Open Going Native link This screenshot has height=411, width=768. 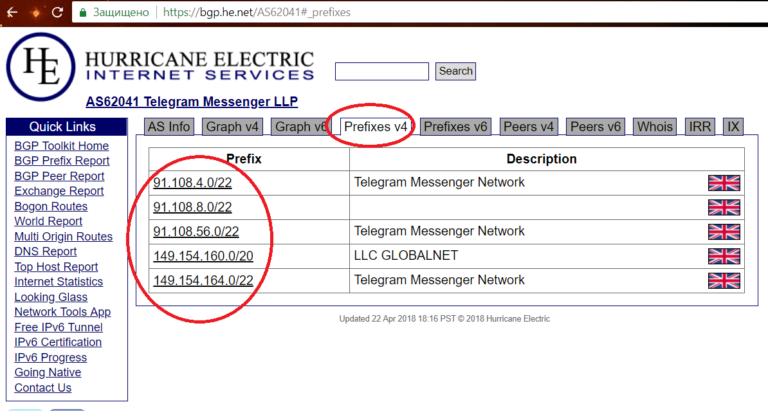(48, 373)
